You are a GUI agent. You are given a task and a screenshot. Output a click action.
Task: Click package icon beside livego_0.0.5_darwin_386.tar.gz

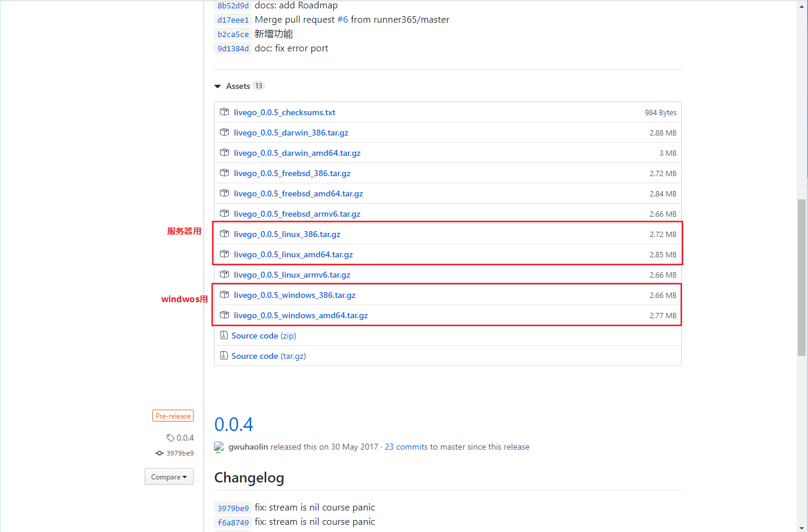pyautogui.click(x=224, y=133)
